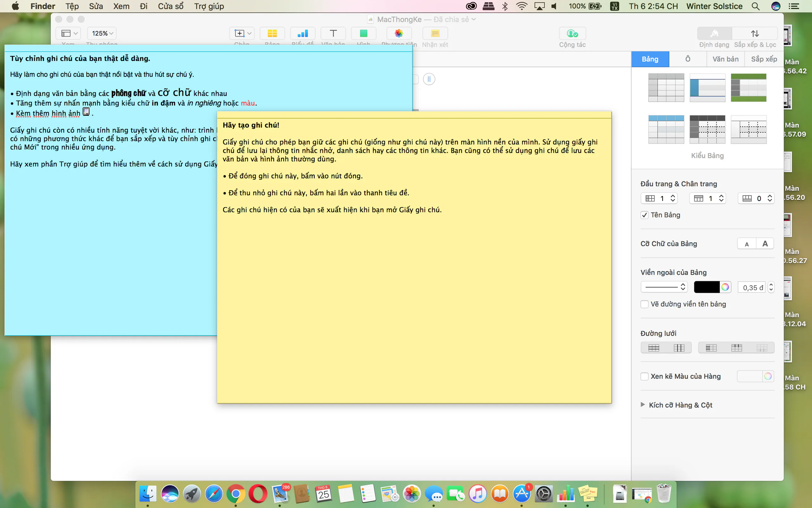This screenshot has height=508, width=812.
Task: Click black table outline color swatch
Action: click(x=707, y=287)
